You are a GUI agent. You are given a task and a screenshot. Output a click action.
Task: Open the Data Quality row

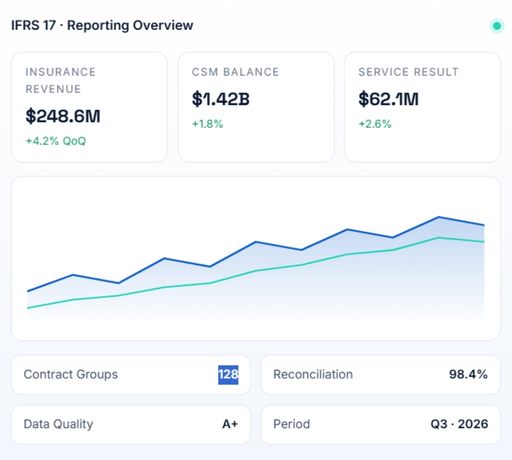click(x=131, y=424)
